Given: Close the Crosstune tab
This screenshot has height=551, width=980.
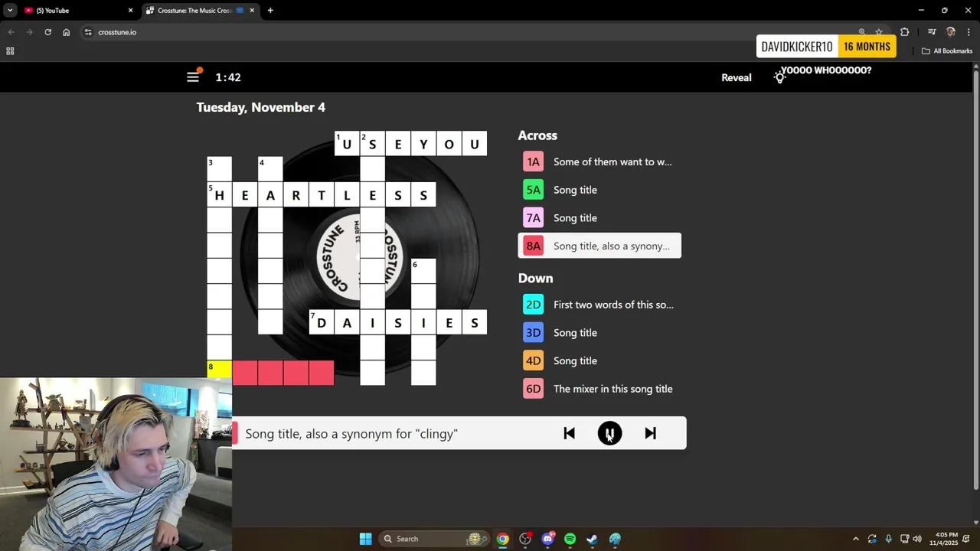Looking at the screenshot, I should point(252,11).
